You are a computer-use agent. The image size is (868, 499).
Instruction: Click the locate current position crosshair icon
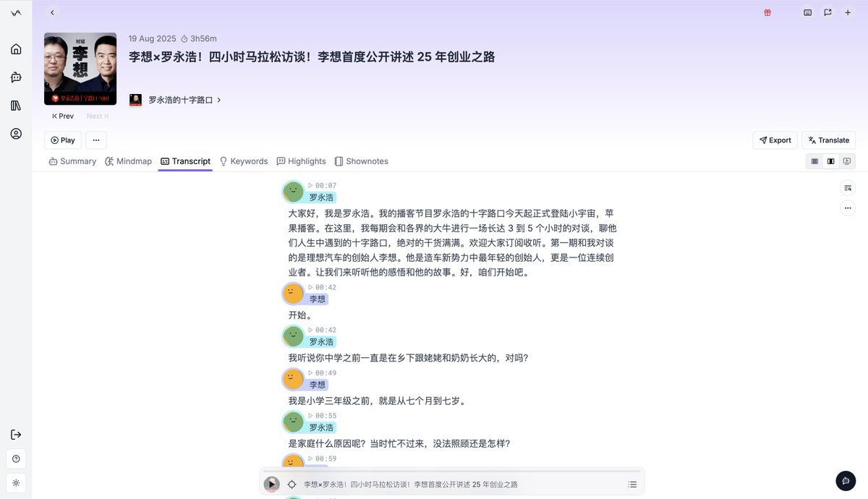tap(292, 485)
